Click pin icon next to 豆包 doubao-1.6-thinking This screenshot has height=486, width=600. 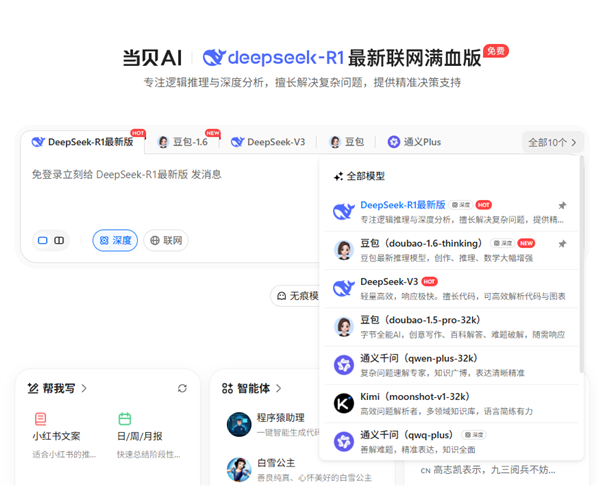(x=562, y=244)
